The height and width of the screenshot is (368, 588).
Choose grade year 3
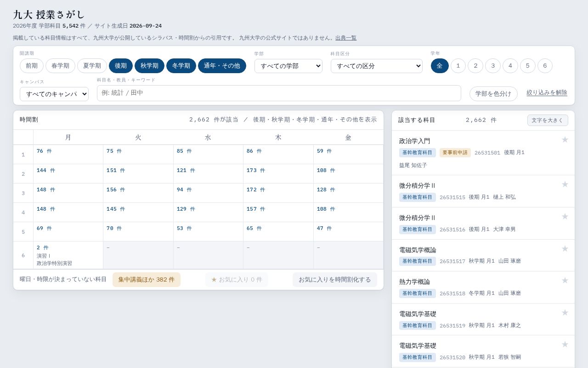click(x=493, y=66)
